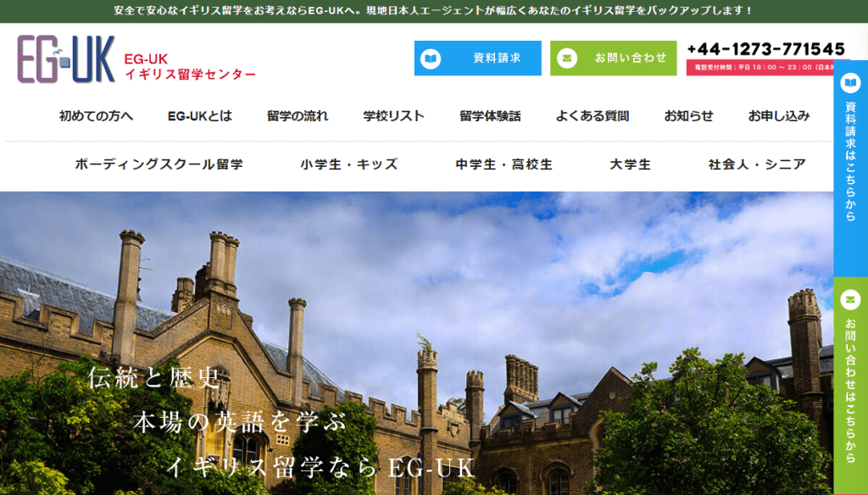Click envelope icon on green side tab
This screenshot has width=868, height=495.
pyautogui.click(x=850, y=300)
